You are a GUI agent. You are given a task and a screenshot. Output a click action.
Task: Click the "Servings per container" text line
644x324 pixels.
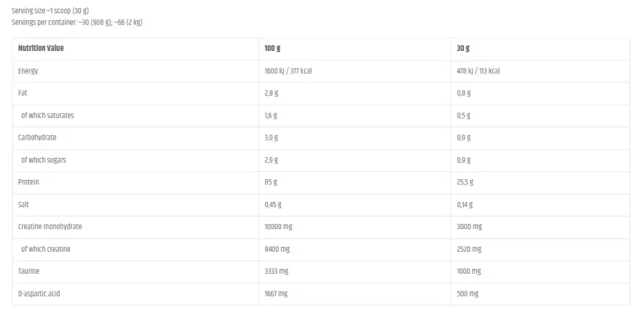tap(77, 22)
